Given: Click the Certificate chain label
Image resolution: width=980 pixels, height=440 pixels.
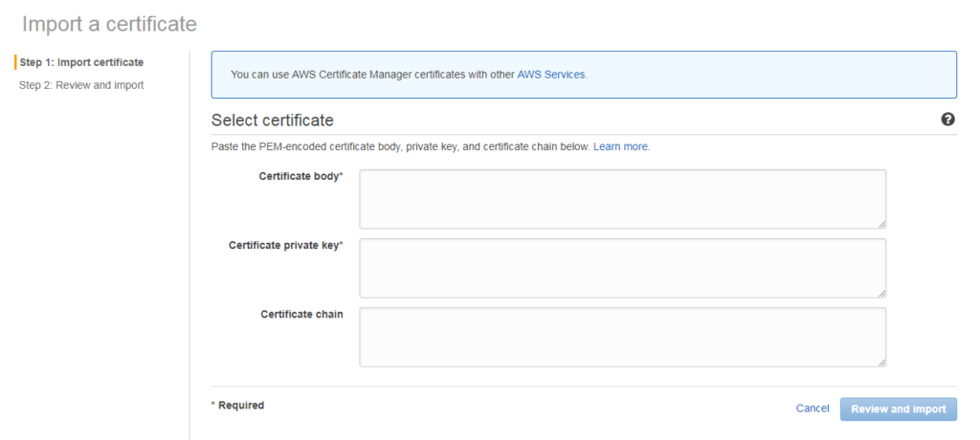Looking at the screenshot, I should pos(301,315).
